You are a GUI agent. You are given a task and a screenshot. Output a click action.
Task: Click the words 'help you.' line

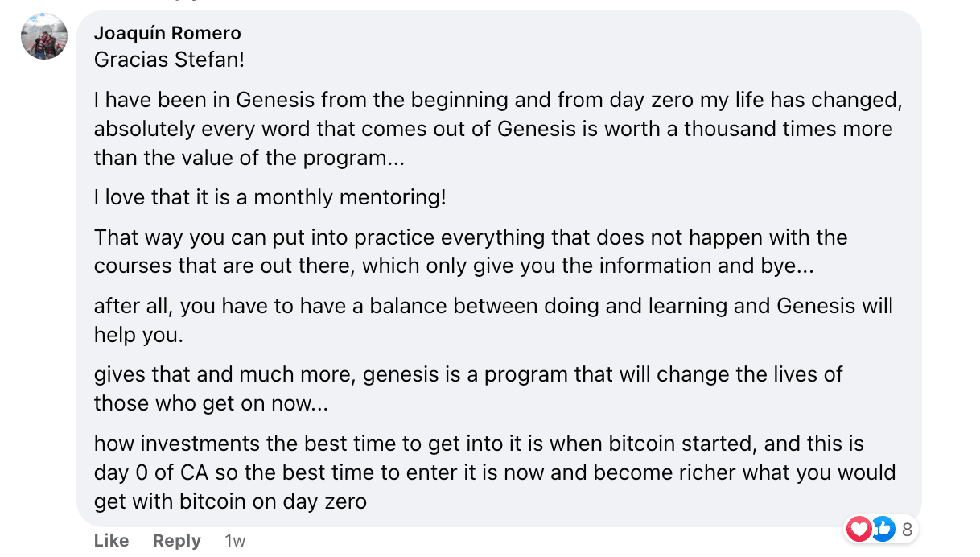[x=138, y=335]
